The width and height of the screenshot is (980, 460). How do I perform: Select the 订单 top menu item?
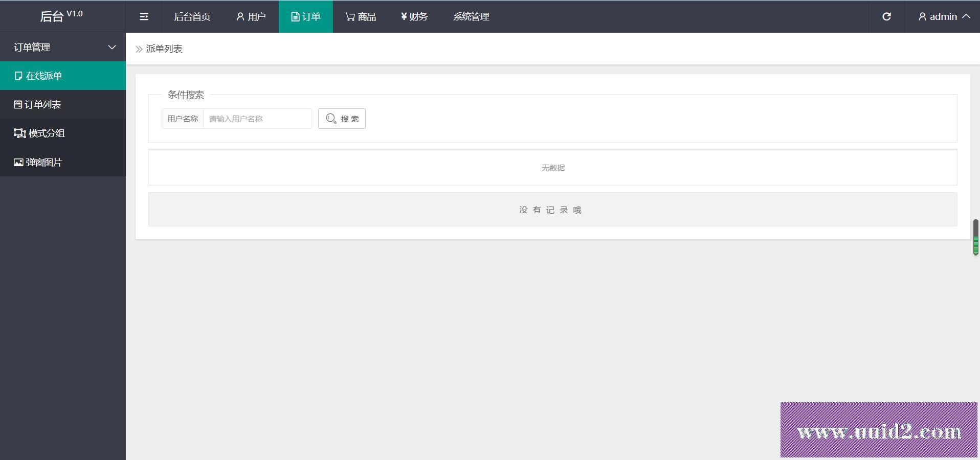(306, 17)
